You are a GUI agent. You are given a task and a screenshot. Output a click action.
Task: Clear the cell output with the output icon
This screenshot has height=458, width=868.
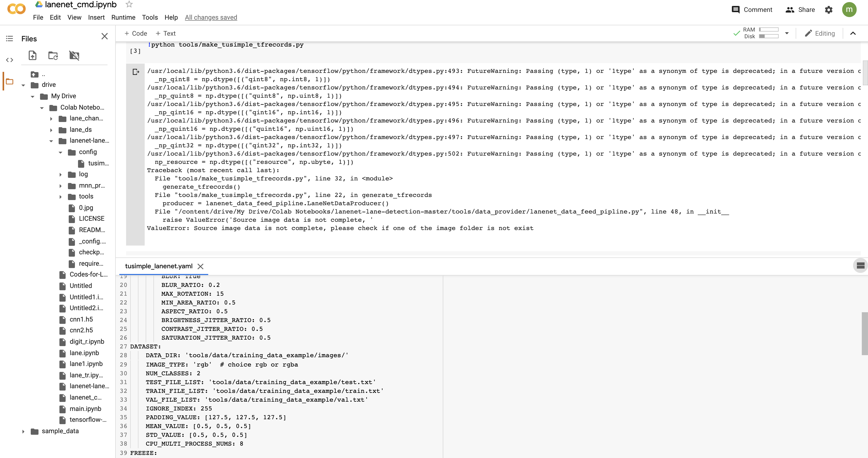136,72
